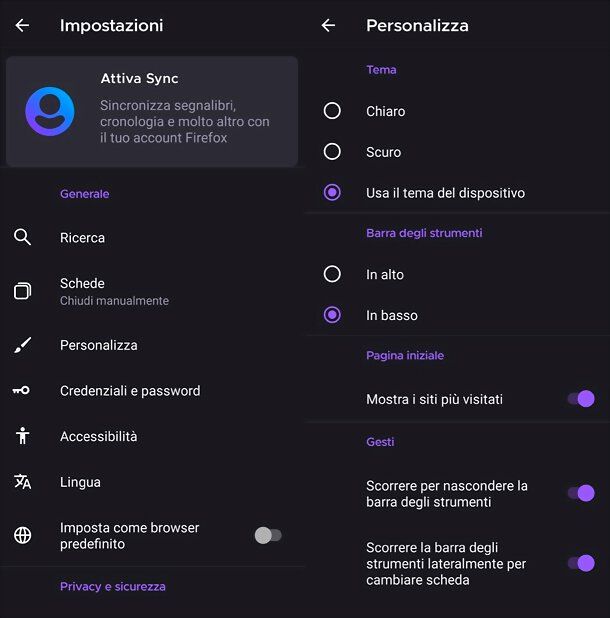The image size is (610, 618).
Task: Go back from the Impostazioni screen
Action: tap(22, 26)
